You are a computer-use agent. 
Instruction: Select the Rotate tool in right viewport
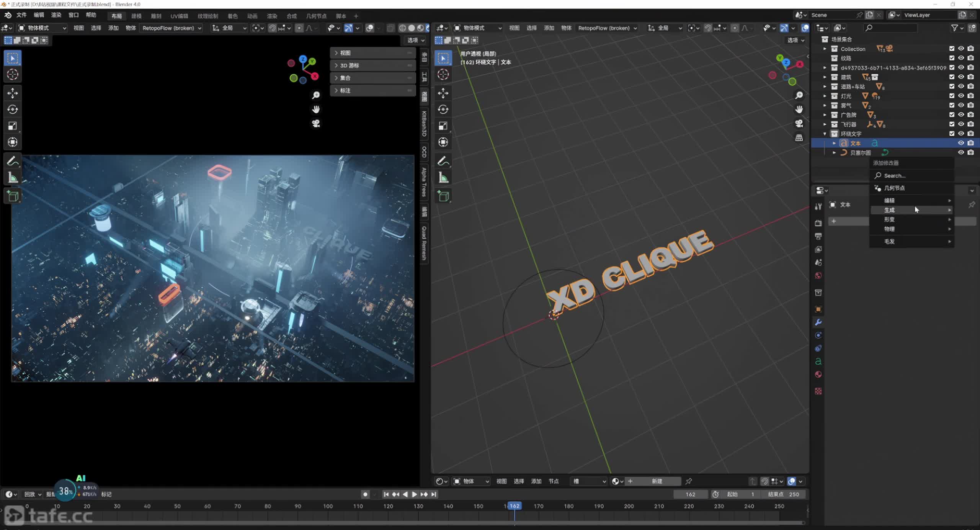coord(443,110)
